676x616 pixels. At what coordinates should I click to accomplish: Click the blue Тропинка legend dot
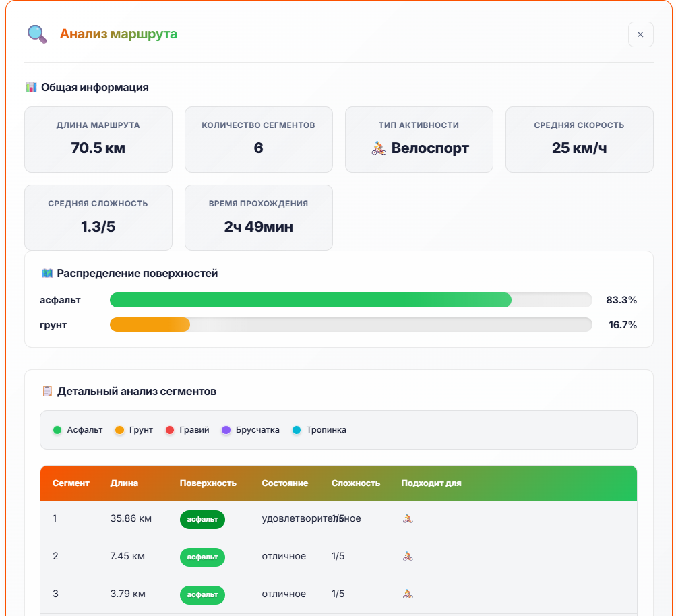click(297, 430)
